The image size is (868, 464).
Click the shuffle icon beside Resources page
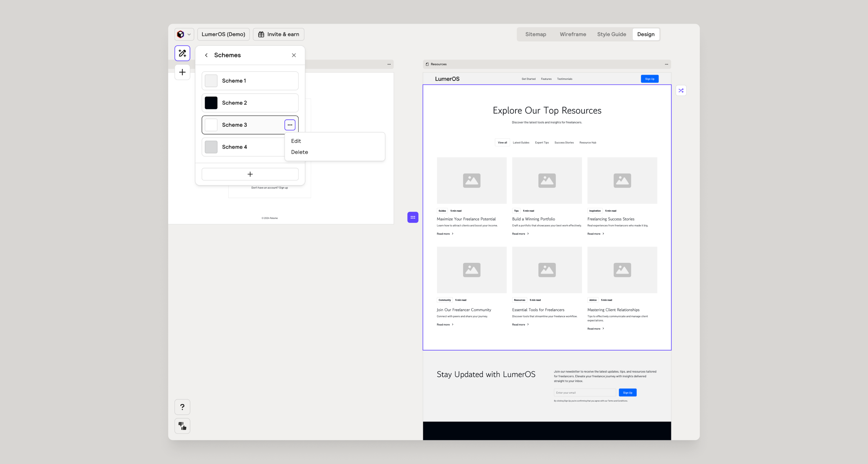coord(681,90)
